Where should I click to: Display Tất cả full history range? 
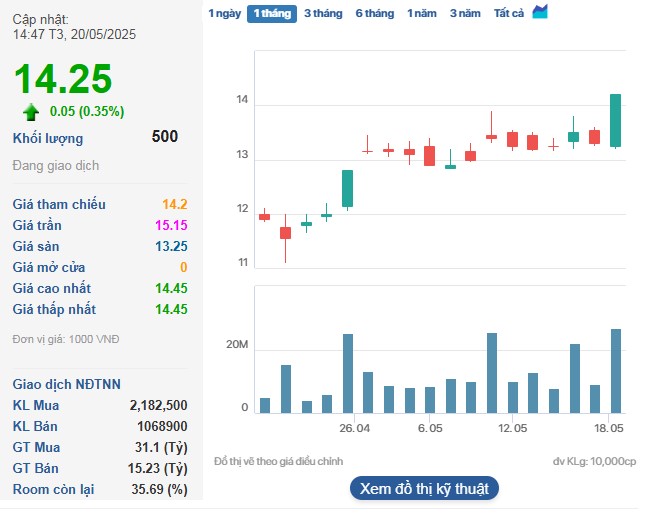509,14
